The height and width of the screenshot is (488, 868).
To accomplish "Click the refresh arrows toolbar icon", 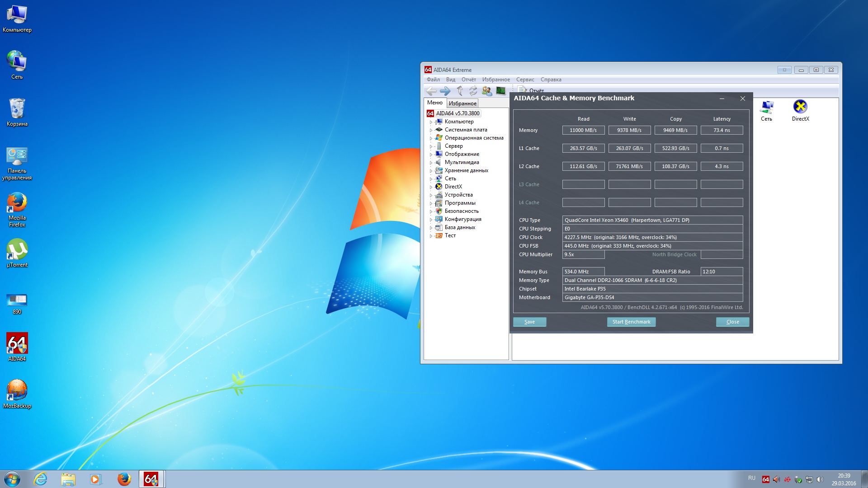I will point(473,91).
